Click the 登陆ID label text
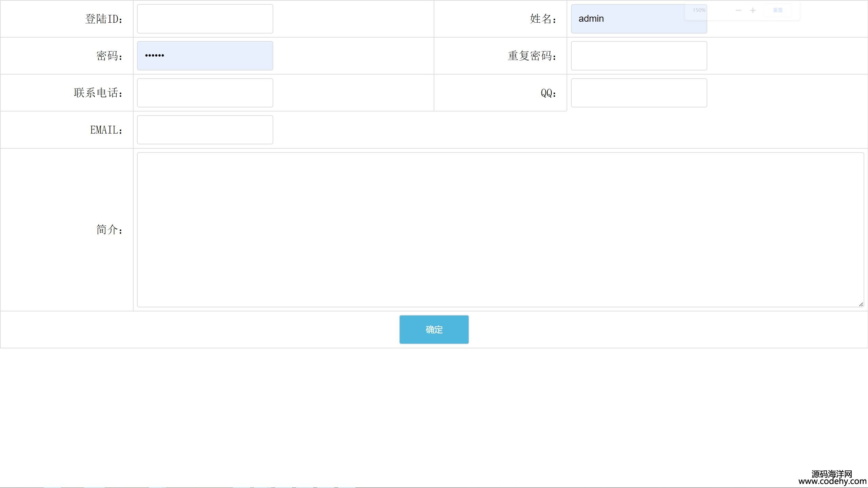868x488 pixels. click(104, 19)
